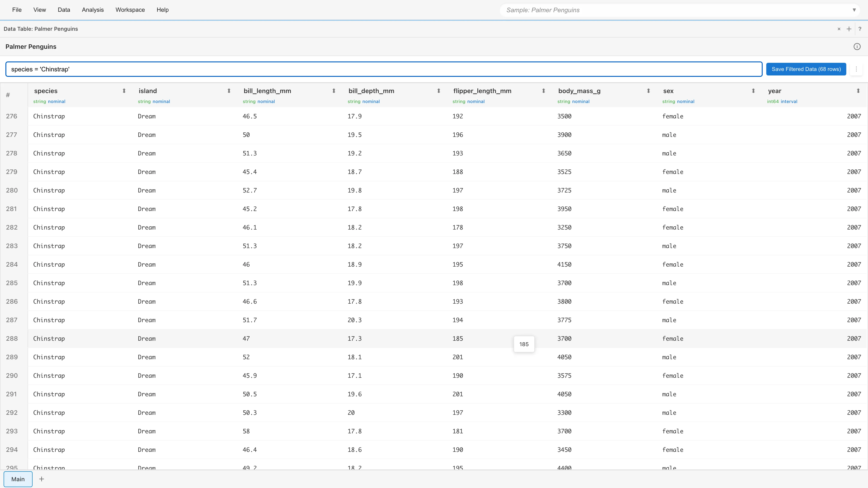This screenshot has height=488, width=868.
Task: Click the island column sort icon
Action: tap(229, 91)
